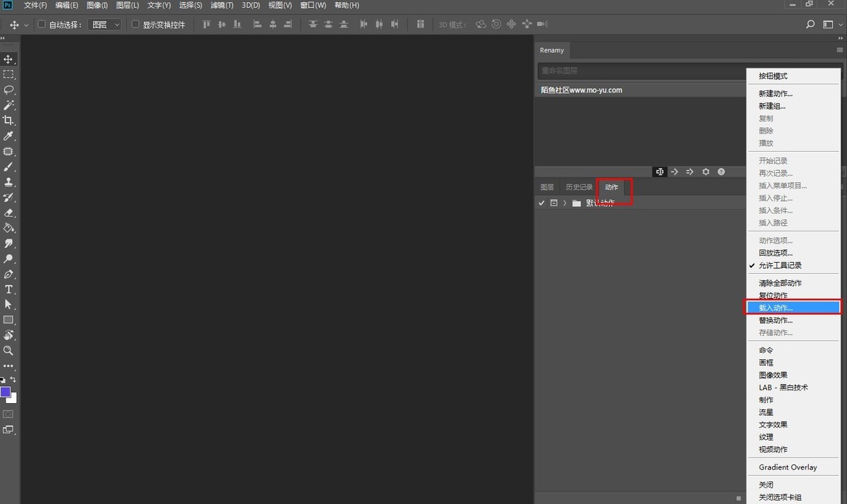Select the Horizontal Type tool
847x504 pixels.
point(8,289)
